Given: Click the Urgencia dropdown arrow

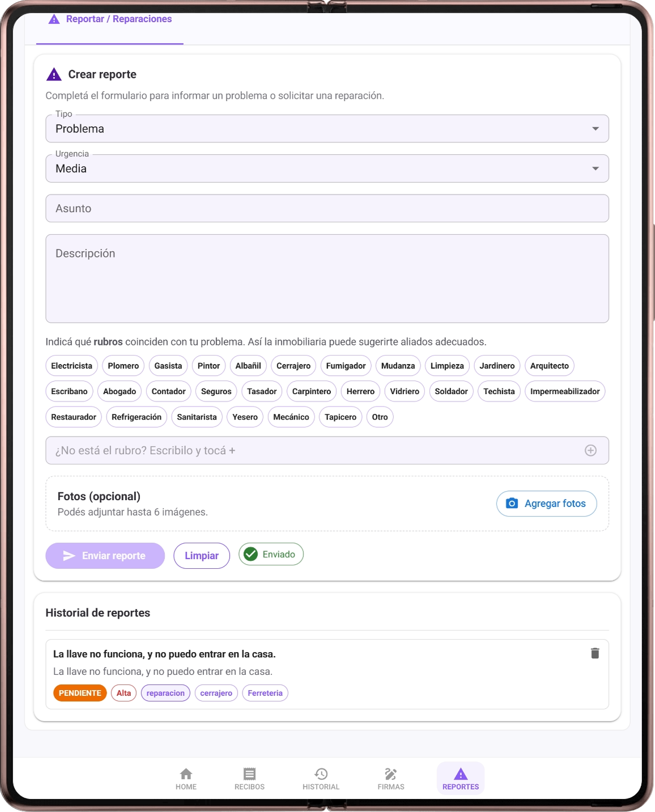Looking at the screenshot, I should pos(596,168).
